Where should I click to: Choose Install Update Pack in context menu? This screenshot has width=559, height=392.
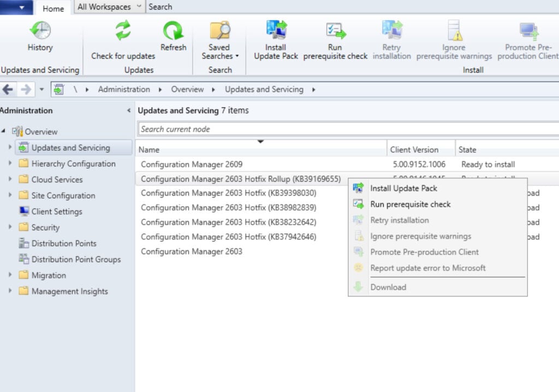pyautogui.click(x=437, y=188)
